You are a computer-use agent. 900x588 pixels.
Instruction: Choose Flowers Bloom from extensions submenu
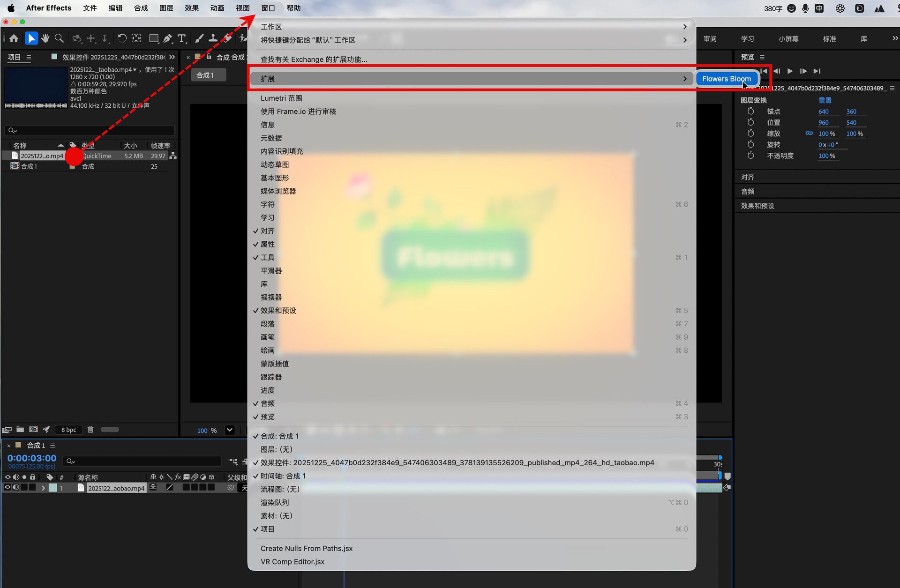[726, 79]
